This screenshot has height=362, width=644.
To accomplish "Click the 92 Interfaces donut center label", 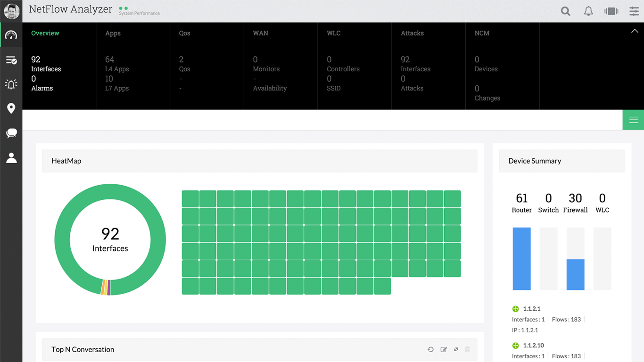I will (x=110, y=239).
